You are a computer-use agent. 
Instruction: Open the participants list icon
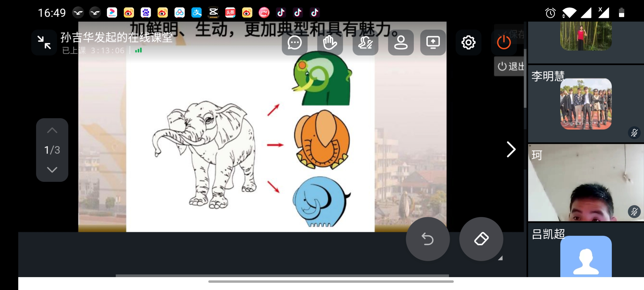(x=401, y=43)
